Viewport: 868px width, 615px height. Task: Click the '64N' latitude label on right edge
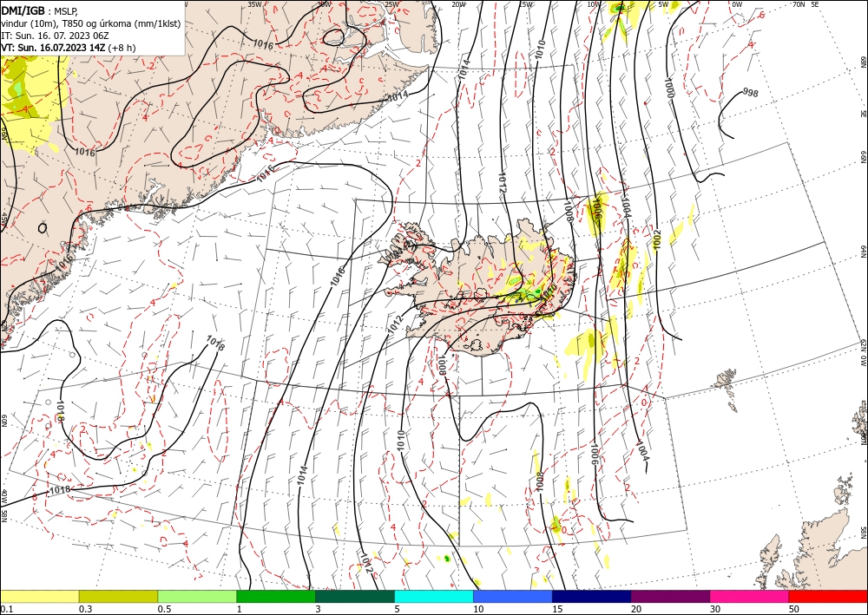pos(863,251)
